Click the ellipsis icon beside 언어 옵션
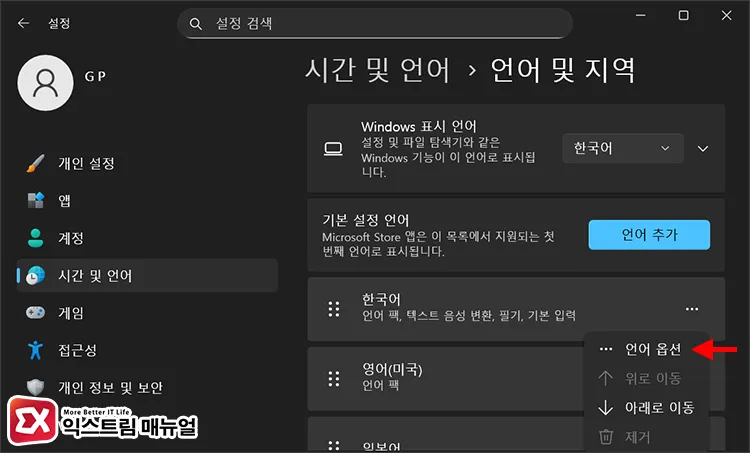 tap(606, 349)
